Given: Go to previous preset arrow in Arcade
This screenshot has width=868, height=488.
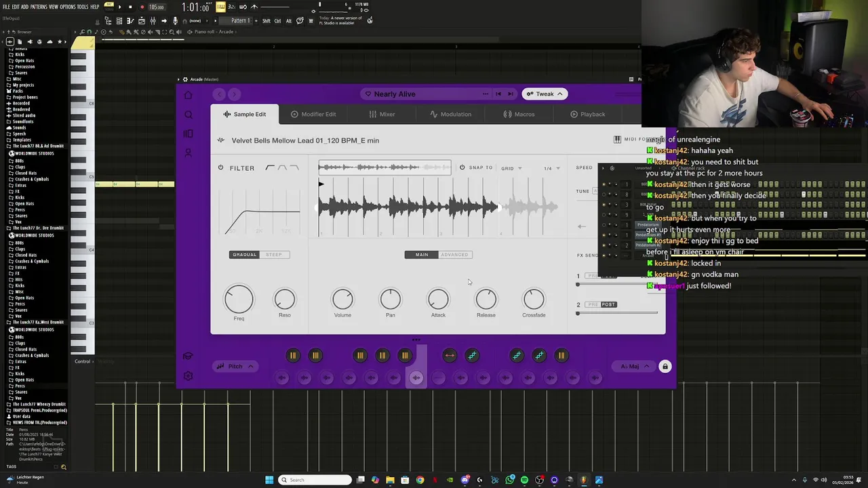Looking at the screenshot, I should pyautogui.click(x=498, y=94).
